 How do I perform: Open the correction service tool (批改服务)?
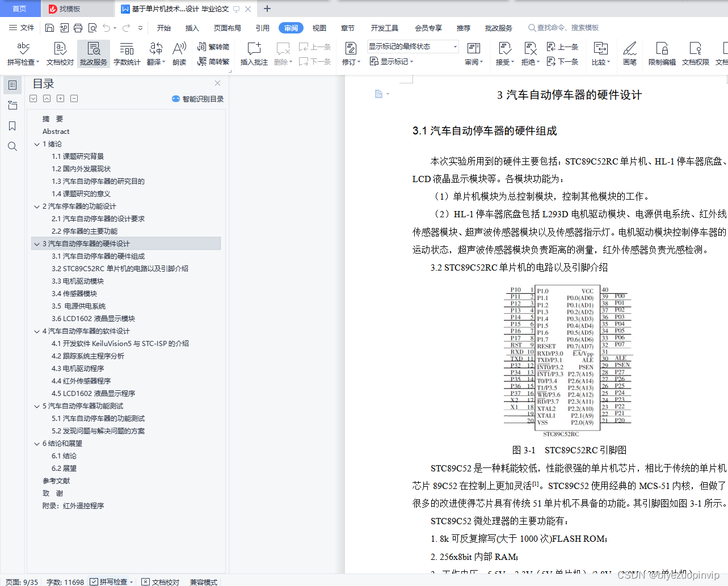tap(94, 54)
